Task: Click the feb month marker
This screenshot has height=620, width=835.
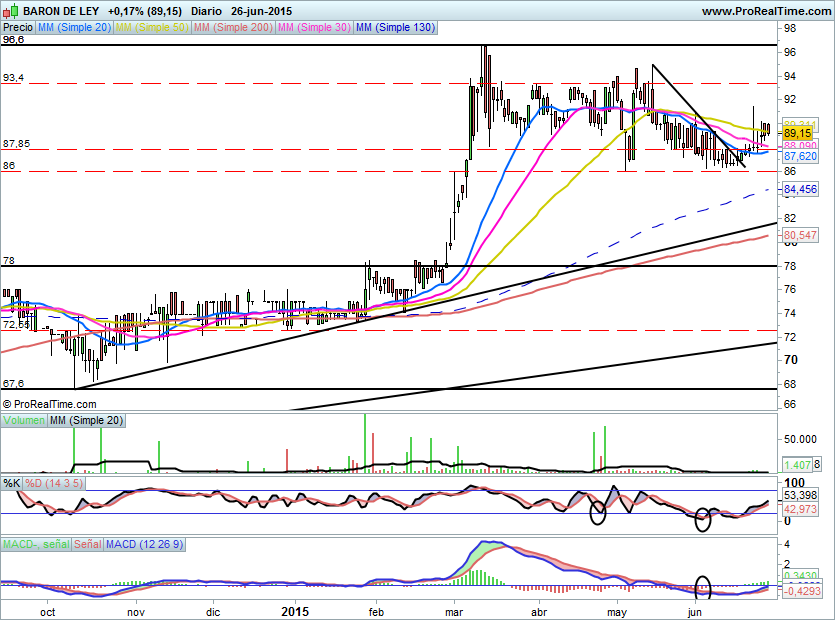Action: click(376, 612)
